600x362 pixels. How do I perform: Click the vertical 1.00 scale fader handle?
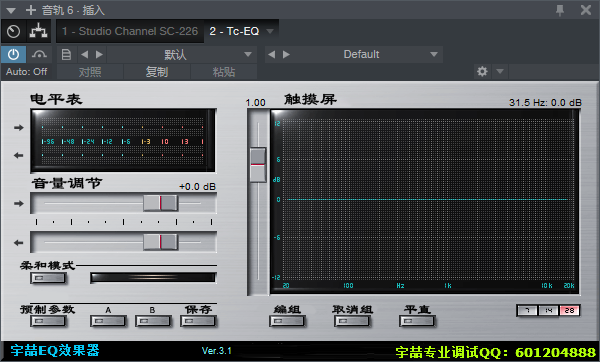click(258, 165)
